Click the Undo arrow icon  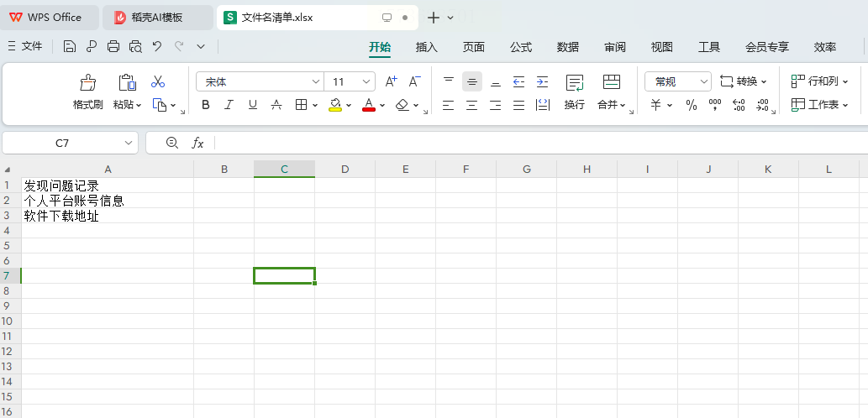(157, 47)
